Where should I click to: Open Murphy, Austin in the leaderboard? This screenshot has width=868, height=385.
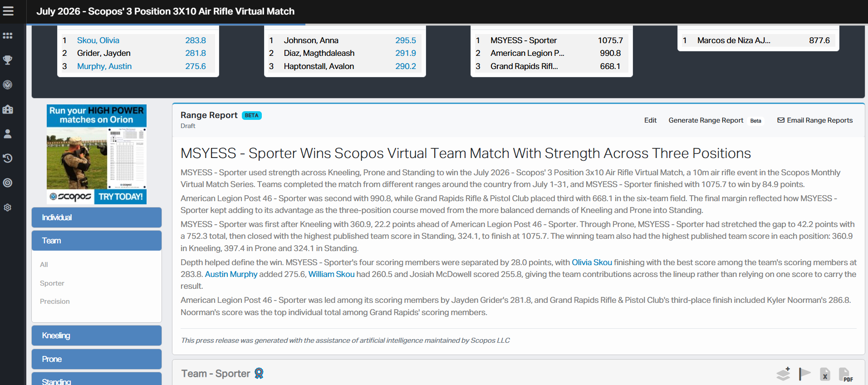pos(104,66)
